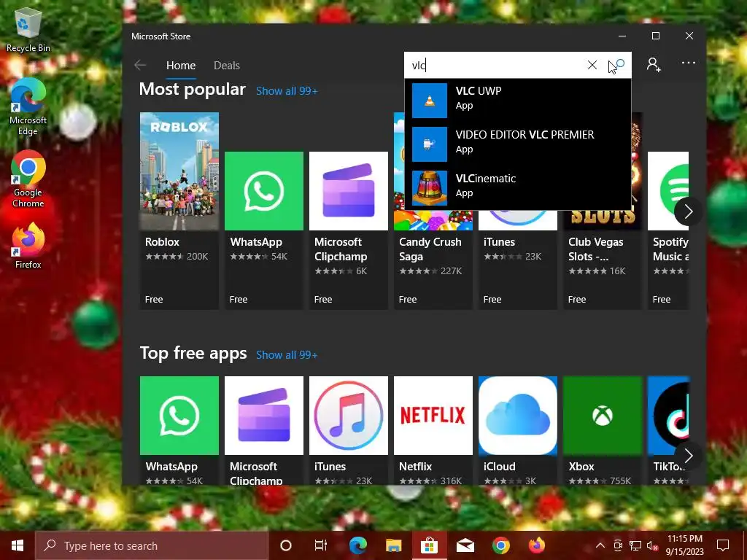The image size is (747, 560).
Task: Open Firefox from the taskbar
Action: pos(536,545)
